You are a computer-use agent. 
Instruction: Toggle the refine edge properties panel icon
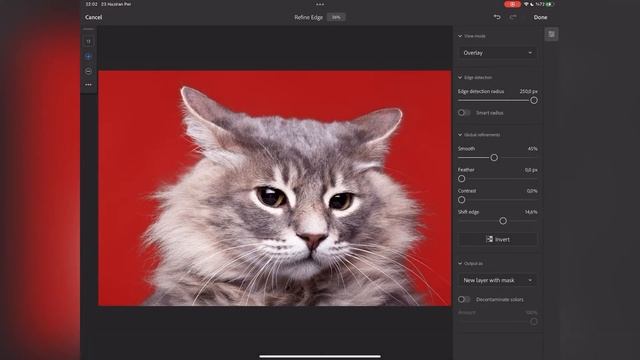(x=551, y=34)
